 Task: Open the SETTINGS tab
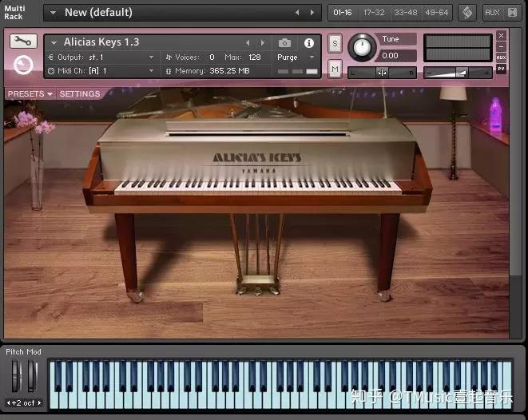click(80, 94)
